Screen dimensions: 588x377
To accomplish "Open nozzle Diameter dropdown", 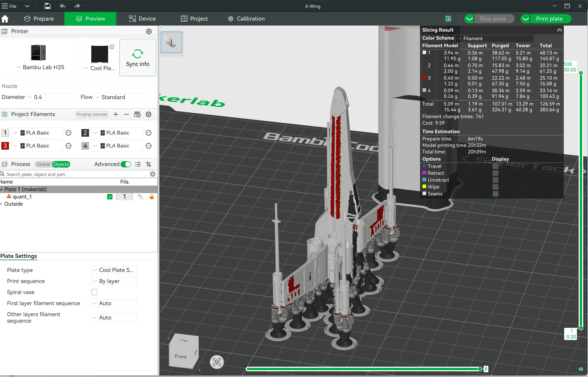I will (x=52, y=97).
